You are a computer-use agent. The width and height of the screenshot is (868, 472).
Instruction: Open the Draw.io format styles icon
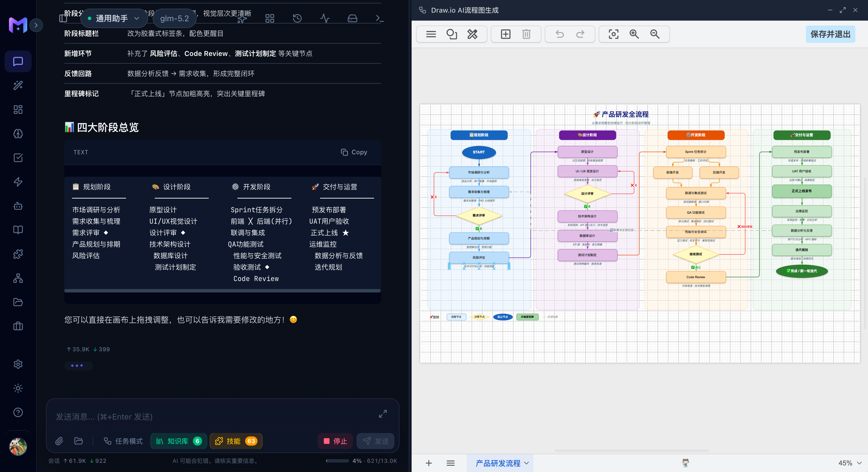coord(472,34)
